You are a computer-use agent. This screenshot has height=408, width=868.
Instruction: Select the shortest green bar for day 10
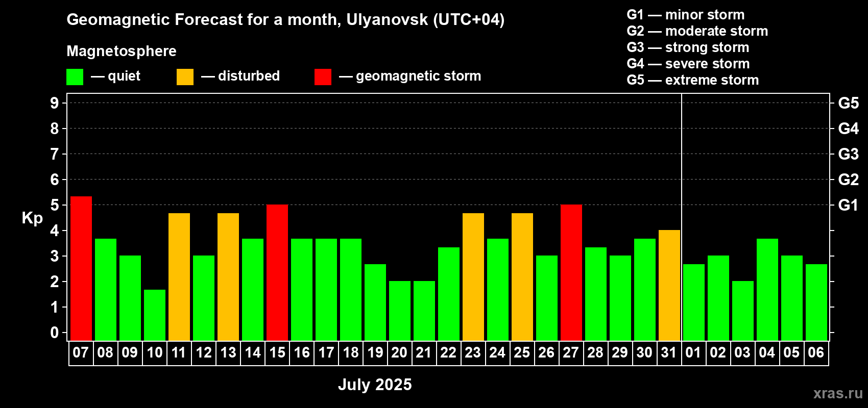[155, 315]
